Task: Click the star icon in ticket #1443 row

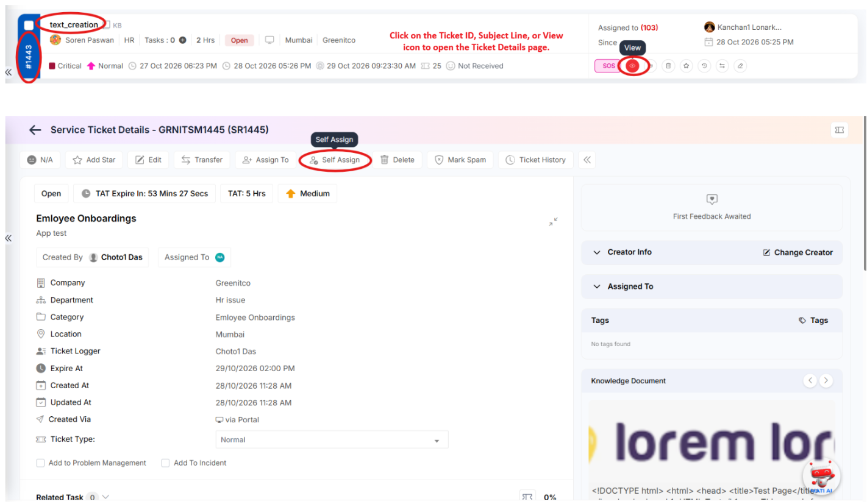Action: click(x=687, y=66)
